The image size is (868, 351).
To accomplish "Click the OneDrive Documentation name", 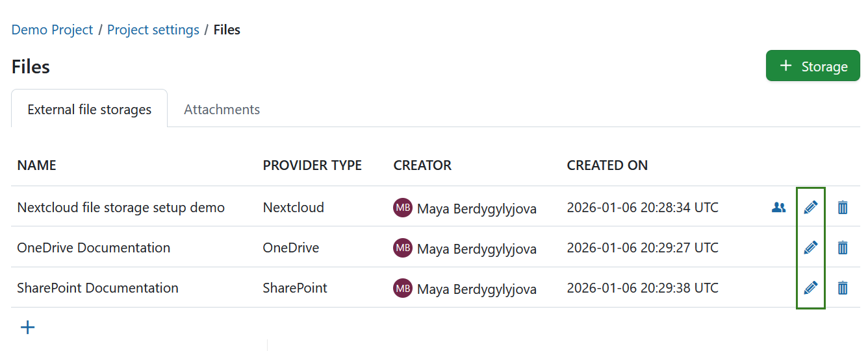I will (x=94, y=248).
